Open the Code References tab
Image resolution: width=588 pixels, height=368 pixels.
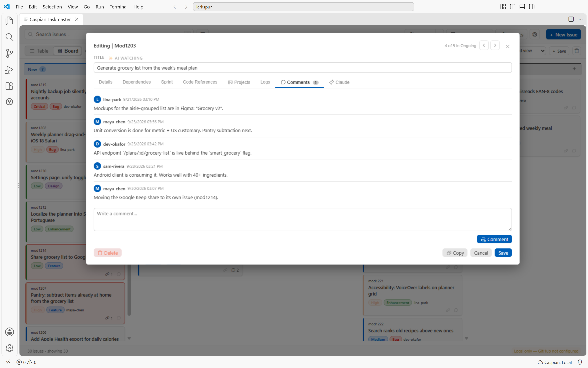(x=200, y=82)
